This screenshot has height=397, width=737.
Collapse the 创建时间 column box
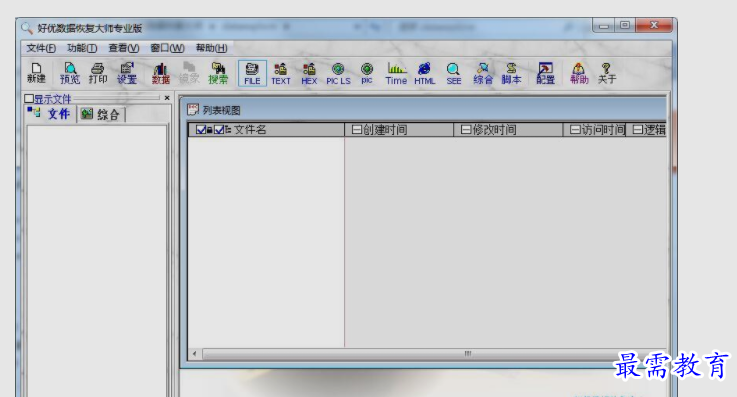click(357, 130)
